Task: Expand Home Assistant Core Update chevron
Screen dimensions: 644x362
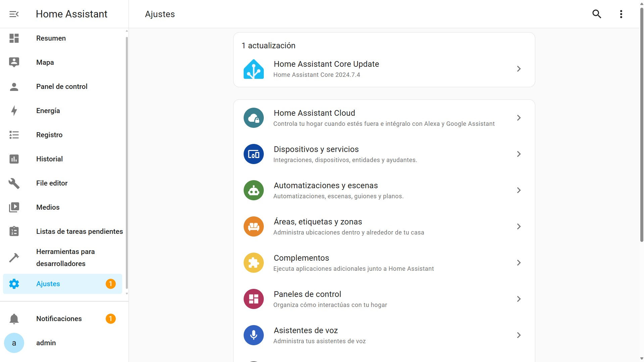Action: coord(518,69)
